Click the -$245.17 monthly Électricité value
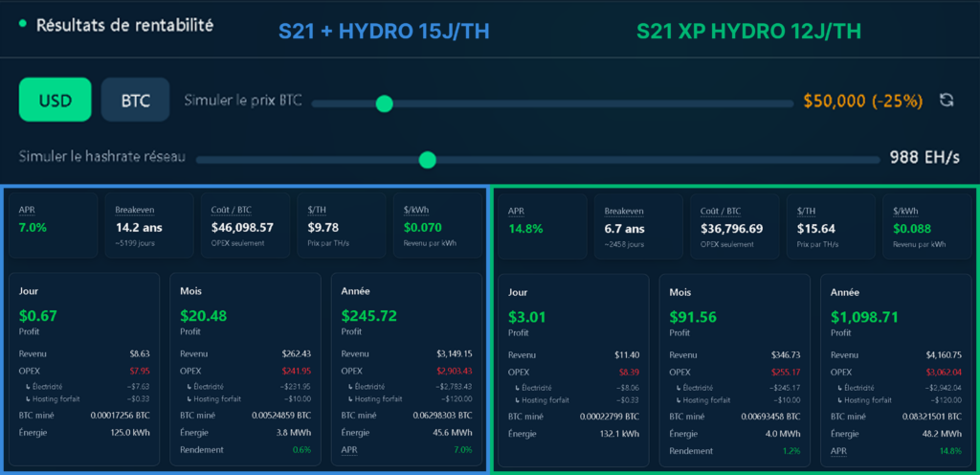The width and height of the screenshot is (980, 475). click(787, 388)
